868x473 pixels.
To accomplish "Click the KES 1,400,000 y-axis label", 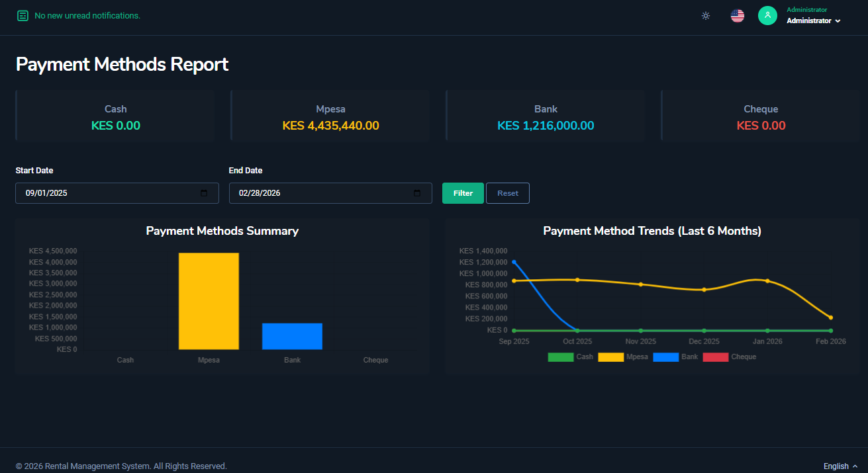I will pos(483,251).
